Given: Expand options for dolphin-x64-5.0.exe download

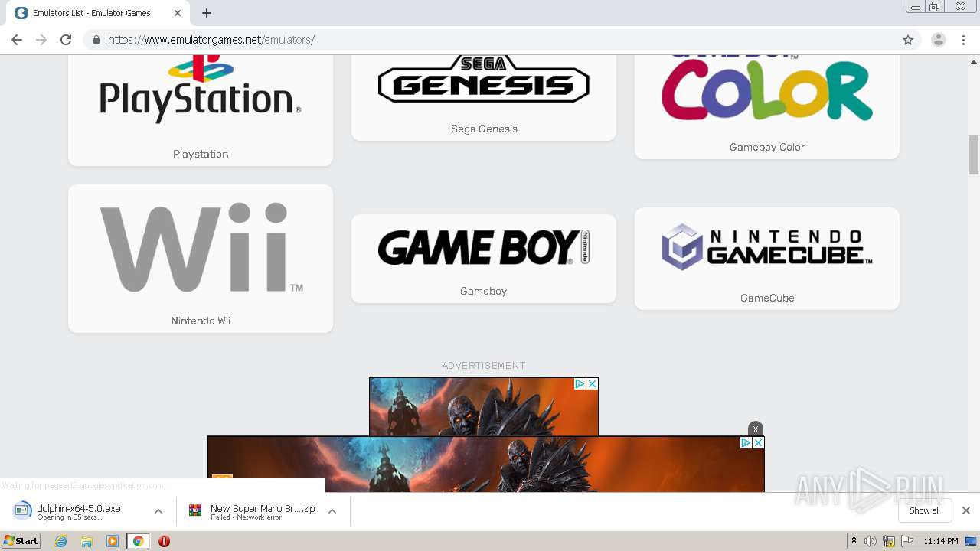Looking at the screenshot, I should [158, 511].
